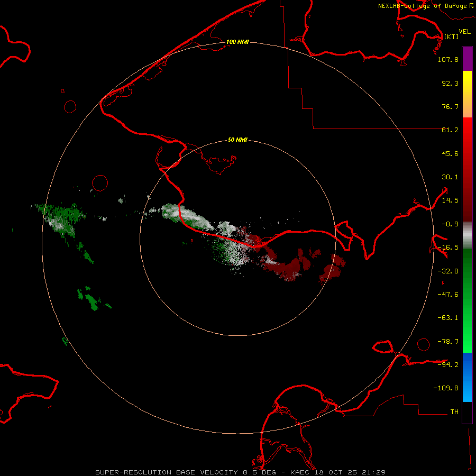Click the -63.1 velocity scale value
Viewport: 476px width, 476px height.
coord(448,318)
